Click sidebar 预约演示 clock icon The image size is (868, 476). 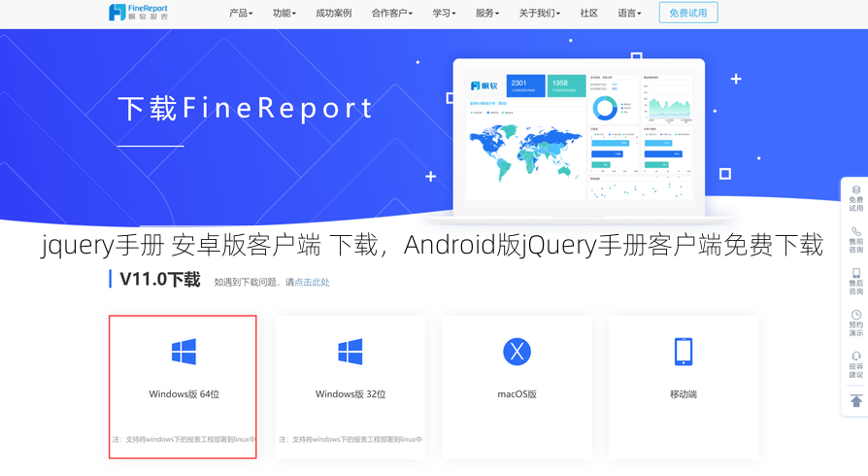click(855, 315)
